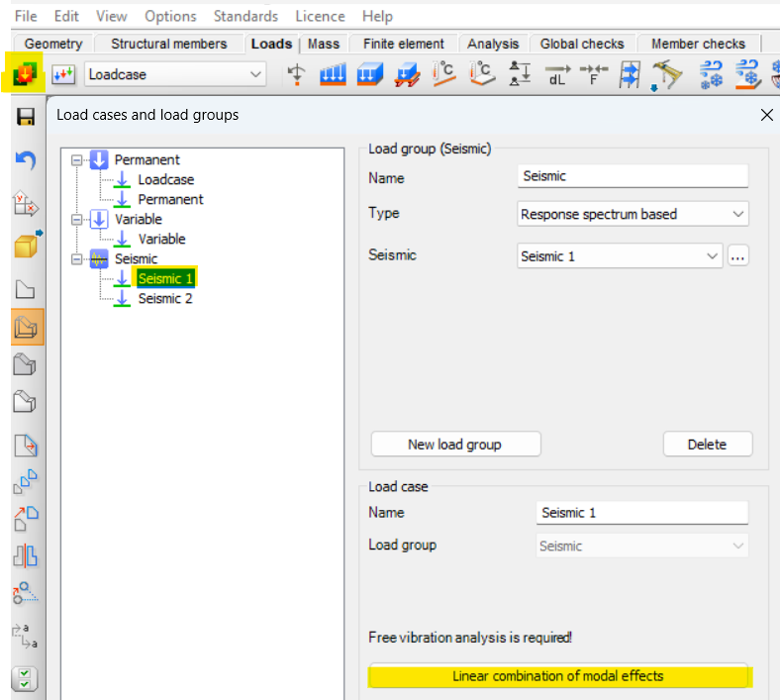Click Linear combination of modal effects

557,676
